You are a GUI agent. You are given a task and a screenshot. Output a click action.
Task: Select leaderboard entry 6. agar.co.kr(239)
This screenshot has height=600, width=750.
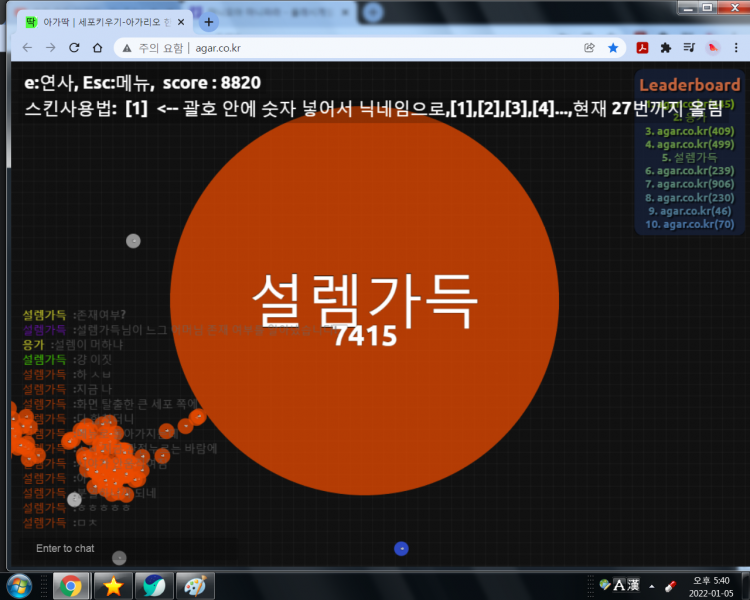tap(689, 171)
